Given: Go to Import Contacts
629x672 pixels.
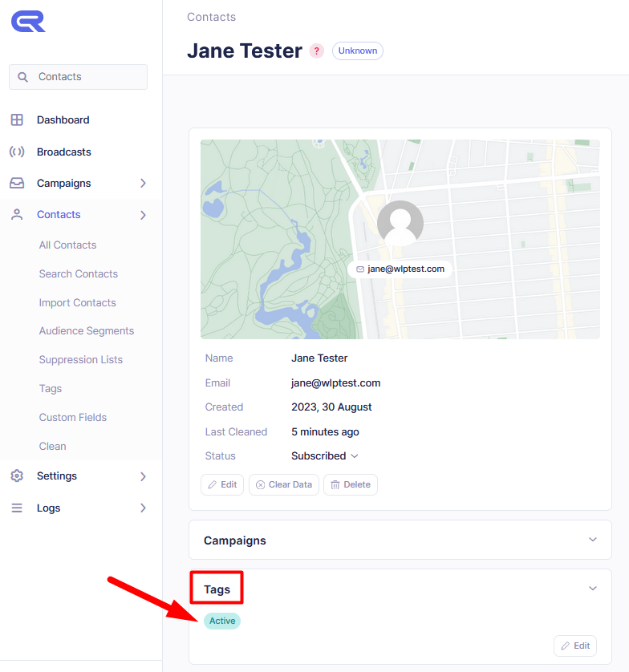Looking at the screenshot, I should pos(78,303).
